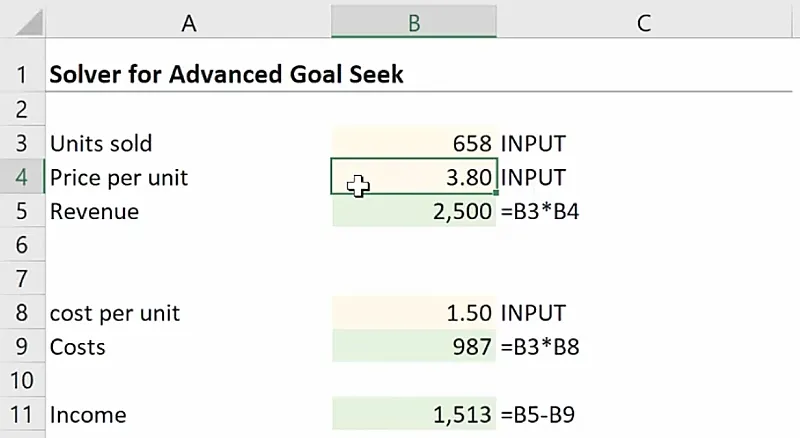Viewport: 800px width, 438px height.
Task: Select the title cell 'Solver for Advanced Goal Seek'
Action: [x=227, y=75]
